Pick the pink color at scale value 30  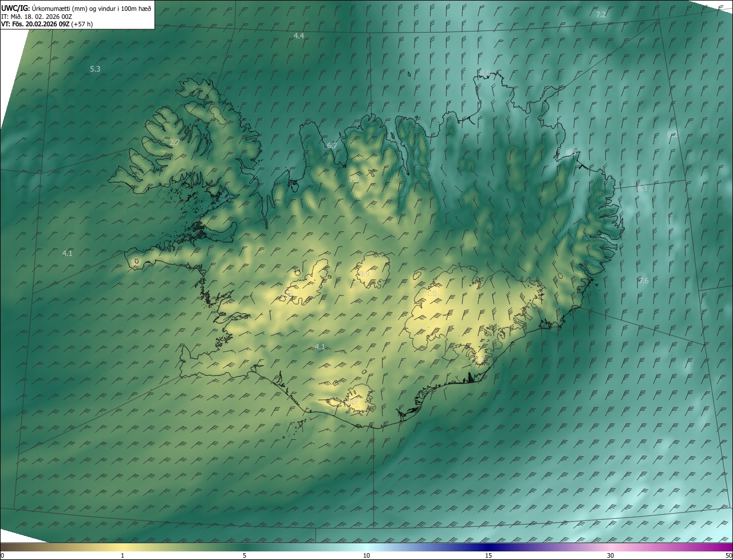point(610,547)
